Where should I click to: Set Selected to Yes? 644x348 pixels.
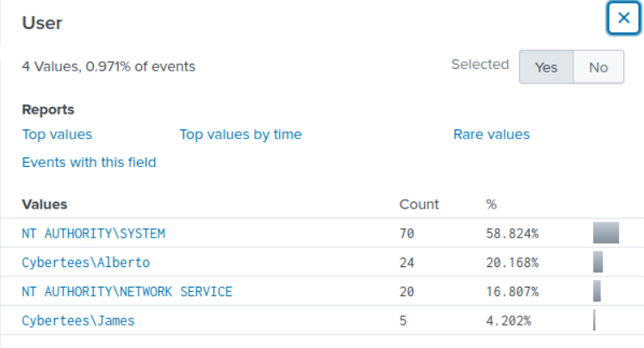pos(546,67)
